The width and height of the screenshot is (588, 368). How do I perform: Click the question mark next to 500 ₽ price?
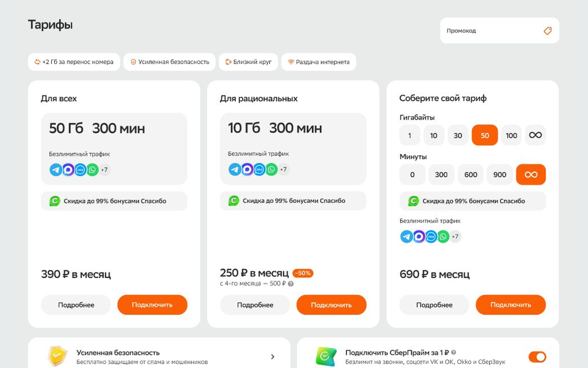(x=291, y=283)
